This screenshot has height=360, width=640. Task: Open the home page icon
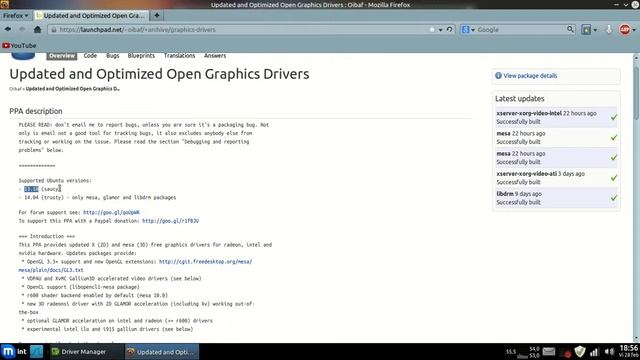click(37, 29)
